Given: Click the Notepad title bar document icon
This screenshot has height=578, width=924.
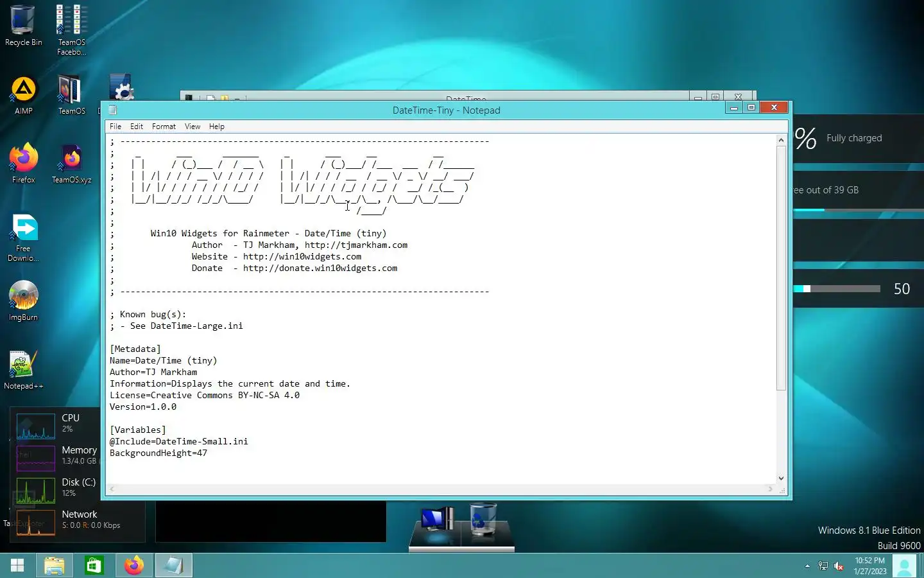Looking at the screenshot, I should pyautogui.click(x=113, y=110).
